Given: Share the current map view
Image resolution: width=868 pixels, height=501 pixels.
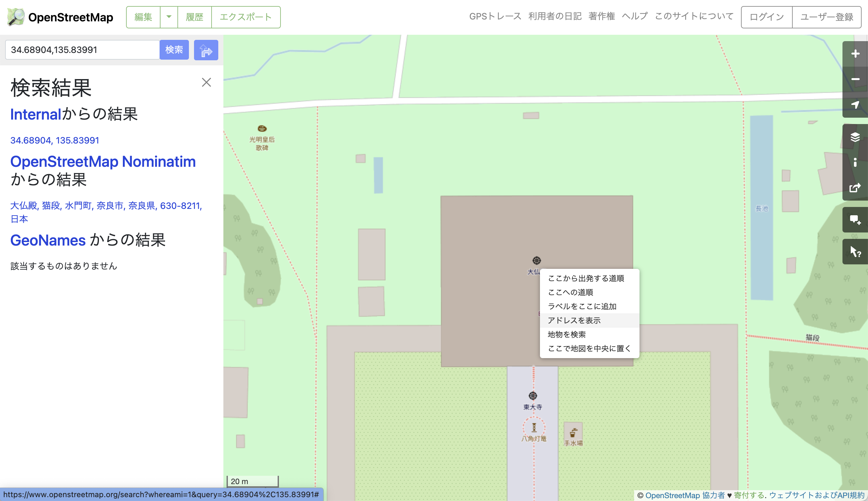Looking at the screenshot, I should [856, 188].
